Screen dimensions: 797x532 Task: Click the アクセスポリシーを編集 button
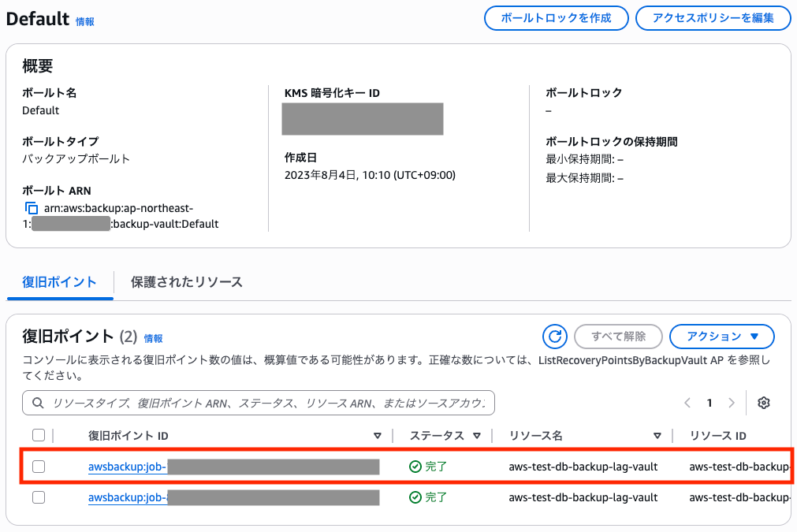click(713, 18)
